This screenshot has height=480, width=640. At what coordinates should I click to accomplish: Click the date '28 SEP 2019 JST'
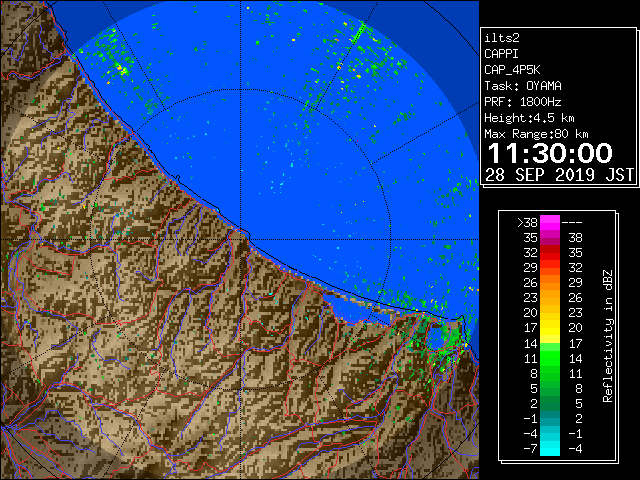560,175
